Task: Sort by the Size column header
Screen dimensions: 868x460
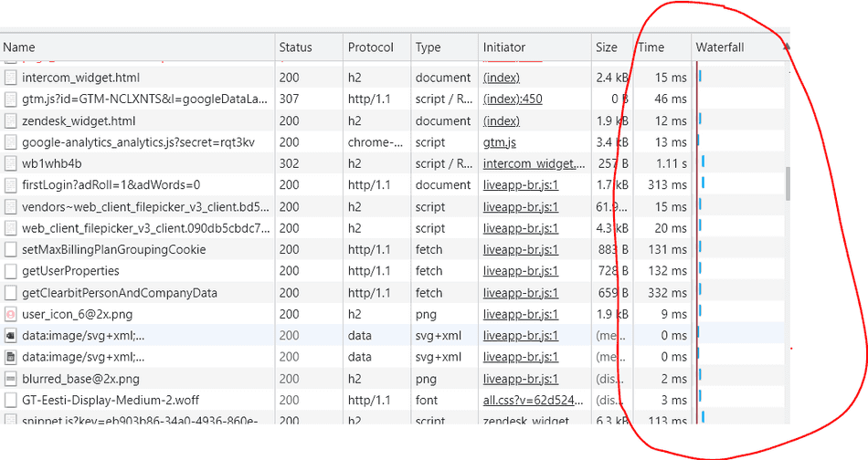Action: click(612, 47)
